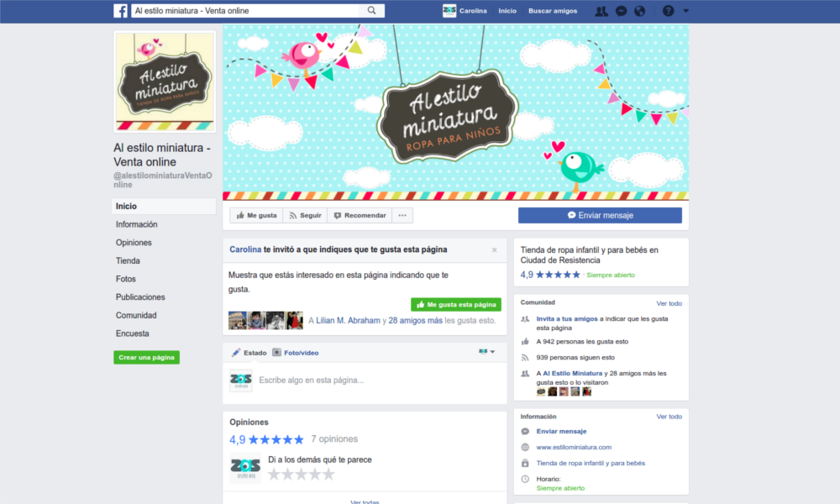
Task: Click the Facebook logo icon
Action: coord(120,11)
